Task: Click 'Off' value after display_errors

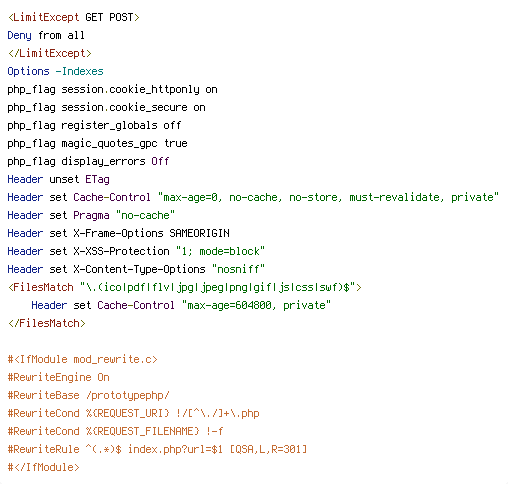Action: [x=160, y=162]
